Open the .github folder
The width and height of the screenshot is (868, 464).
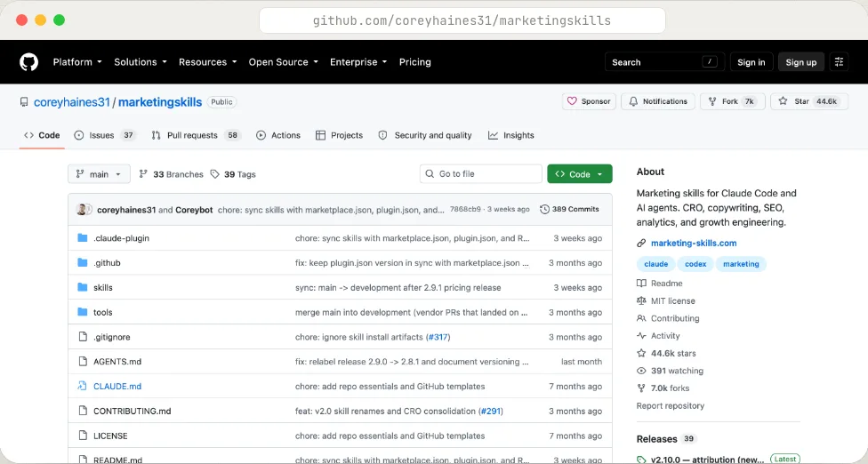tap(107, 263)
